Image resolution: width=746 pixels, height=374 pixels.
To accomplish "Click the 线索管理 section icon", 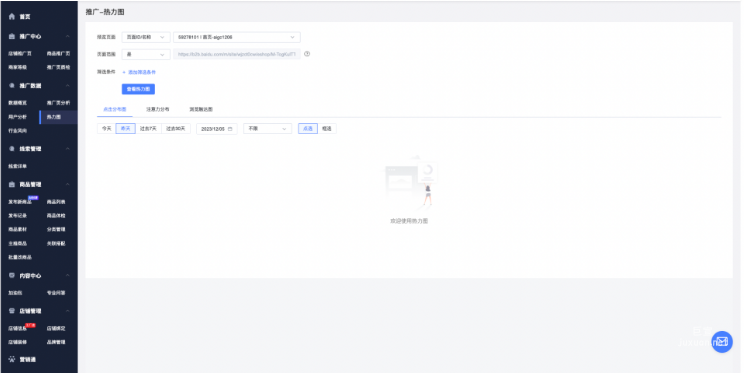I will tap(12, 149).
